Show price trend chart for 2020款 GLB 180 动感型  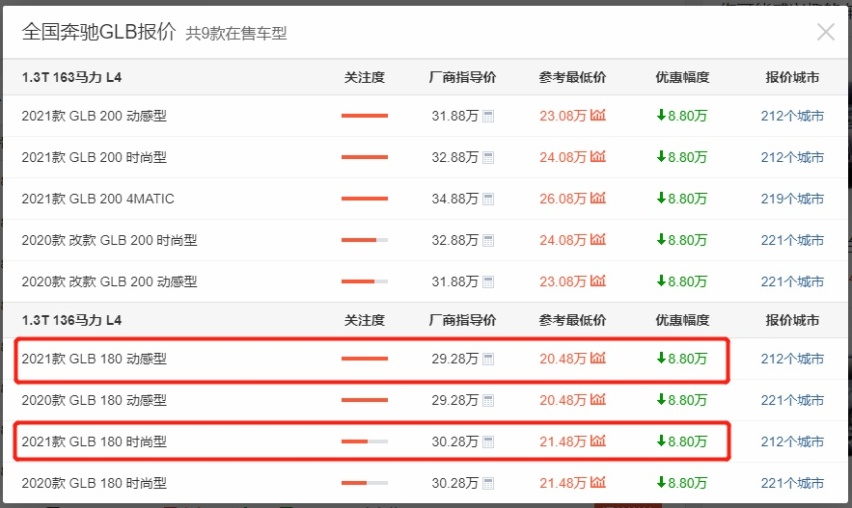pos(598,399)
